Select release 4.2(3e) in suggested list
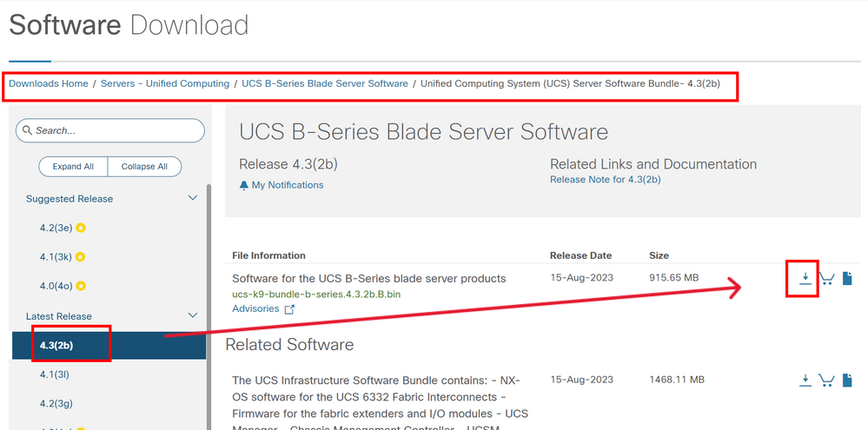 56,228
